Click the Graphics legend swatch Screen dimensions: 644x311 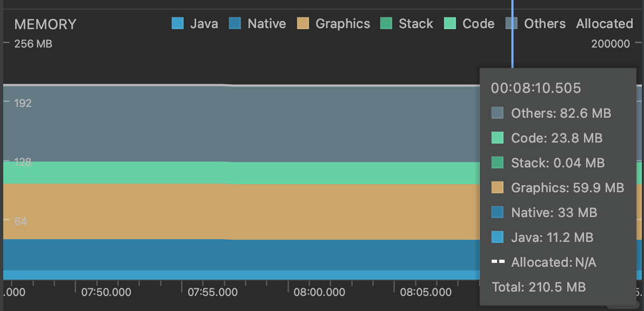coord(303,24)
